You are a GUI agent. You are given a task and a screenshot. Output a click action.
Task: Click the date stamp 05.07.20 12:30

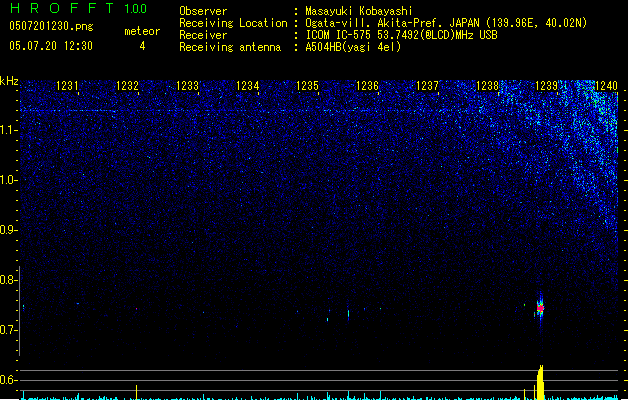[x=51, y=46]
